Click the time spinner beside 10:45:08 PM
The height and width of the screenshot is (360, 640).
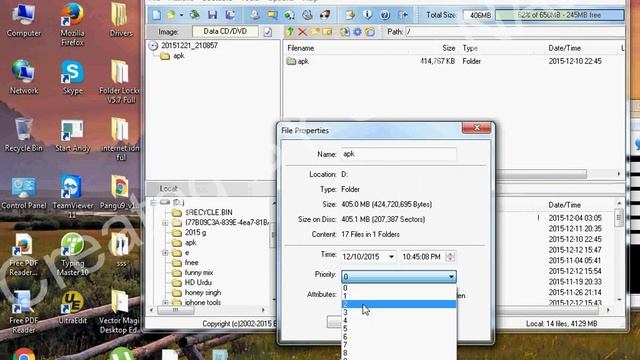450,257
